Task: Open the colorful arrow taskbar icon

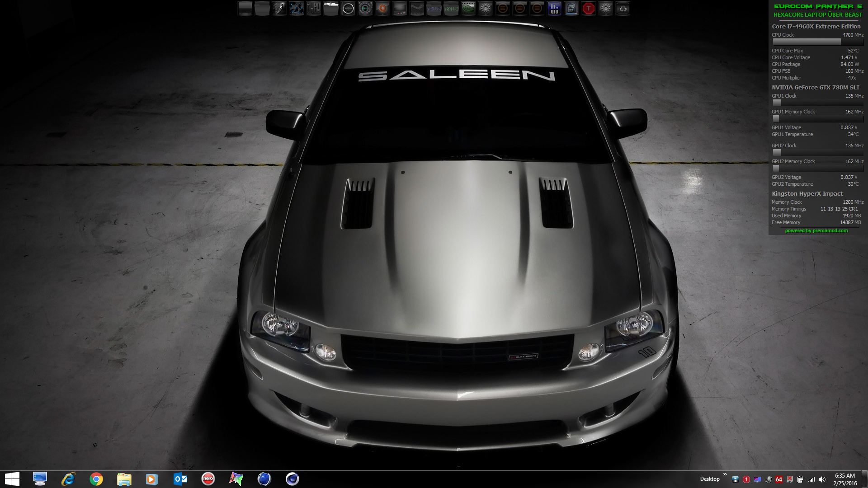Action: click(x=236, y=479)
